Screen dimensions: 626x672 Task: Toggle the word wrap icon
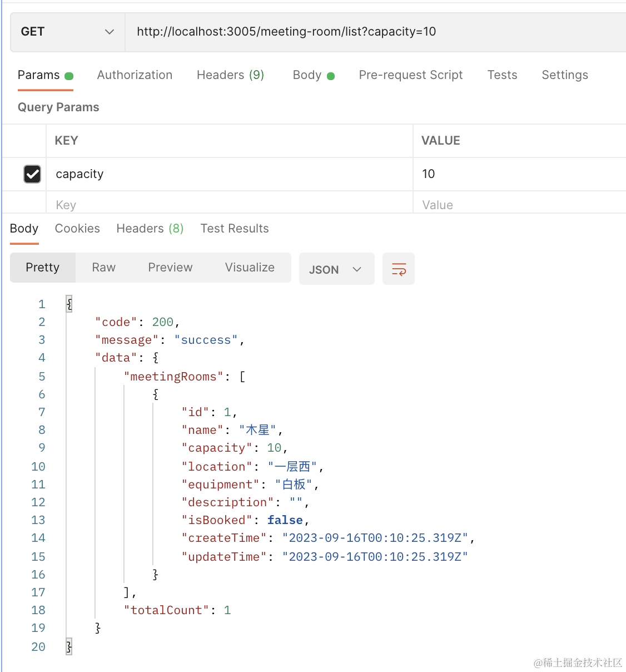(399, 269)
